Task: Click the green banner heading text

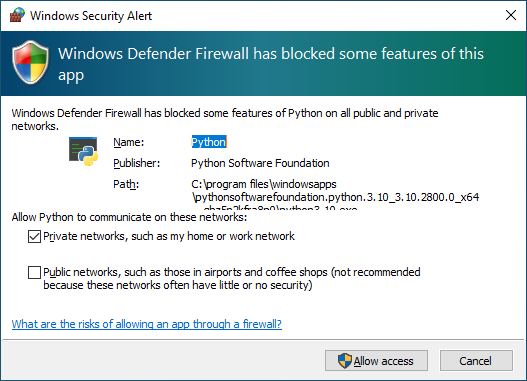Action: pyautogui.click(x=271, y=64)
